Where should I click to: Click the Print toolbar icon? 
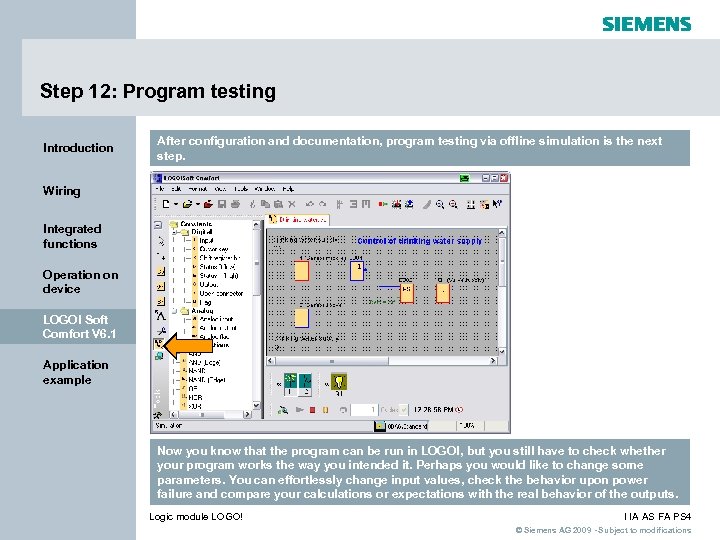(x=235, y=204)
